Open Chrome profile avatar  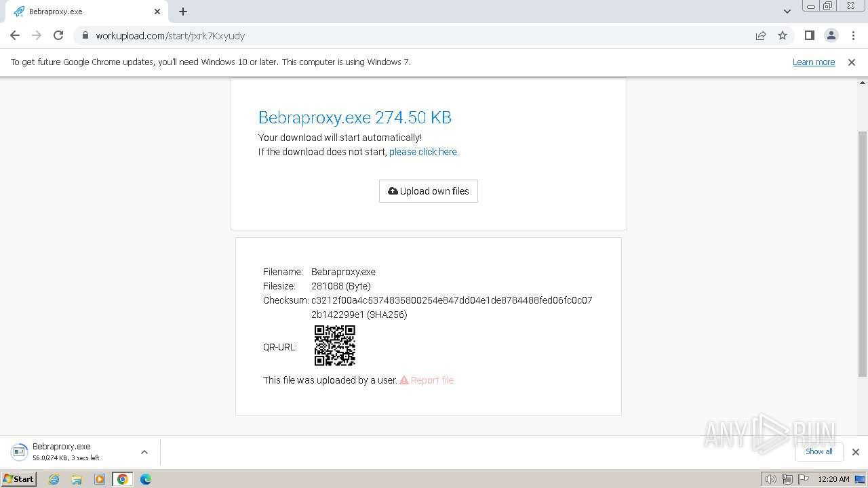point(831,35)
